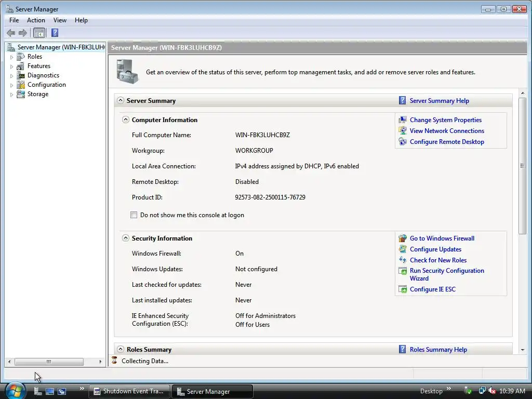Click the Change System Properties icon
The width and height of the screenshot is (532, 399).
coord(403,120)
